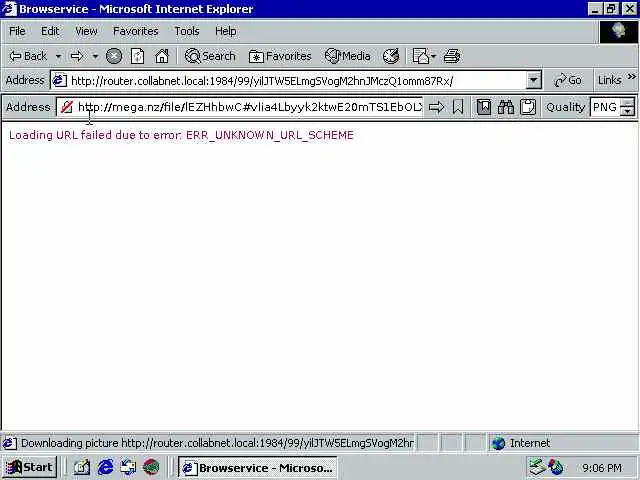Click the round red-green quick launch icon
Screen dimensions: 640x480
click(151, 467)
